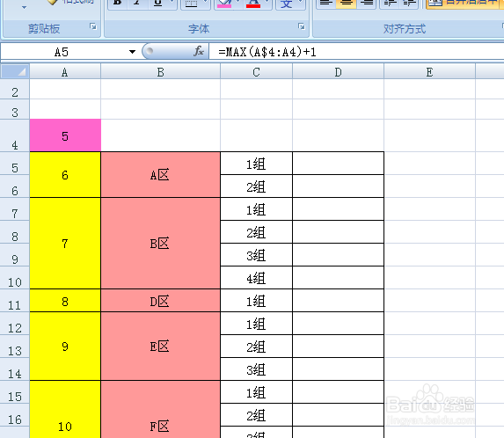
Task: Select the B区 merged cell
Action: pyautogui.click(x=160, y=244)
